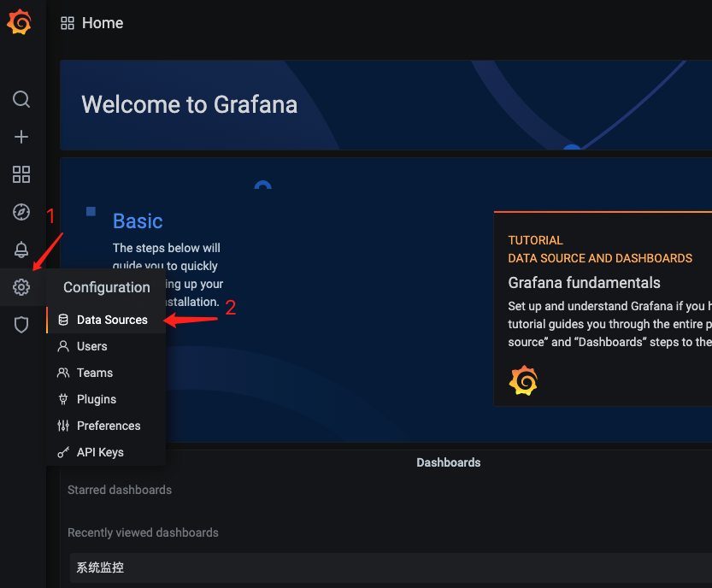Click the Recently viewed dashboards label

click(x=143, y=532)
